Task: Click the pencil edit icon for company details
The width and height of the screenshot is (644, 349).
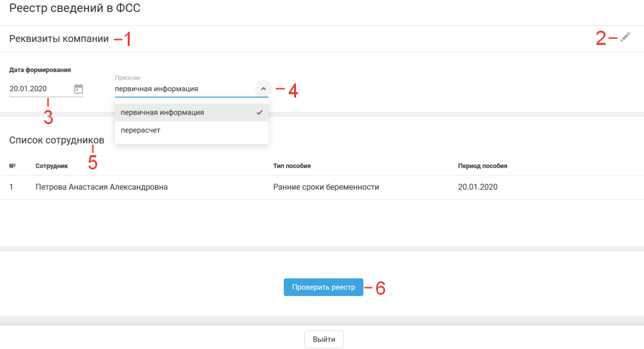Action: (625, 38)
